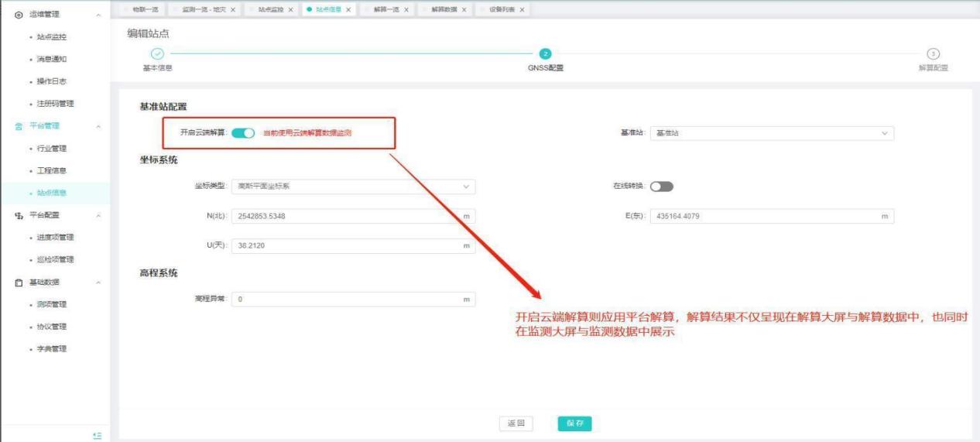Screen dimensions: 980x442
Task: Switch to the 站点监控 tab
Action: click(x=270, y=9)
